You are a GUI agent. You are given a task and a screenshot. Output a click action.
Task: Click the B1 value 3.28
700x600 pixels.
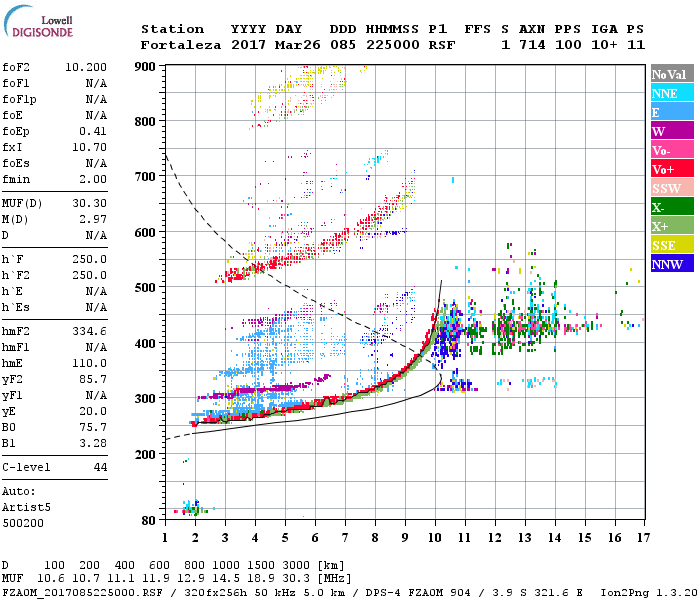coord(93,443)
